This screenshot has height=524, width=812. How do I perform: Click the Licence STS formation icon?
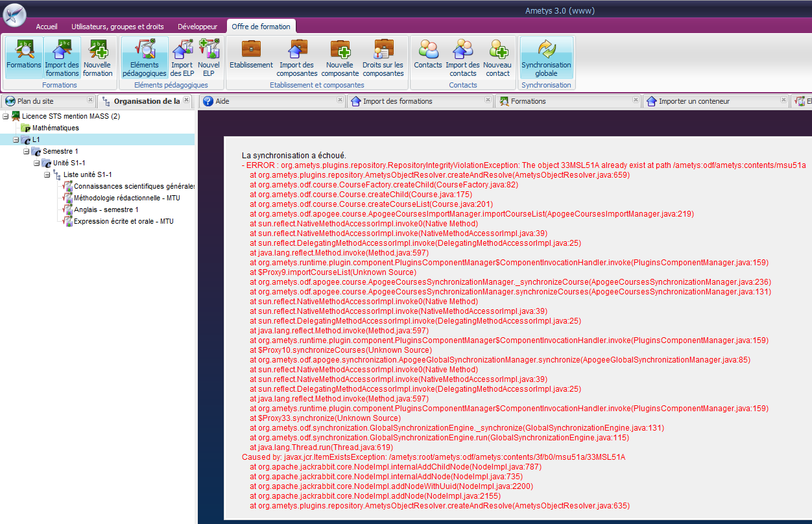coord(16,117)
